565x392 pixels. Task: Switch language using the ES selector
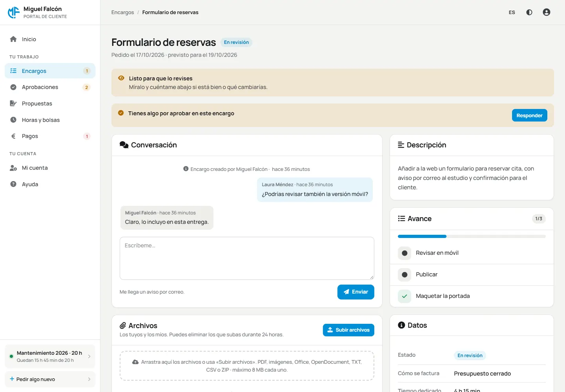pos(512,13)
